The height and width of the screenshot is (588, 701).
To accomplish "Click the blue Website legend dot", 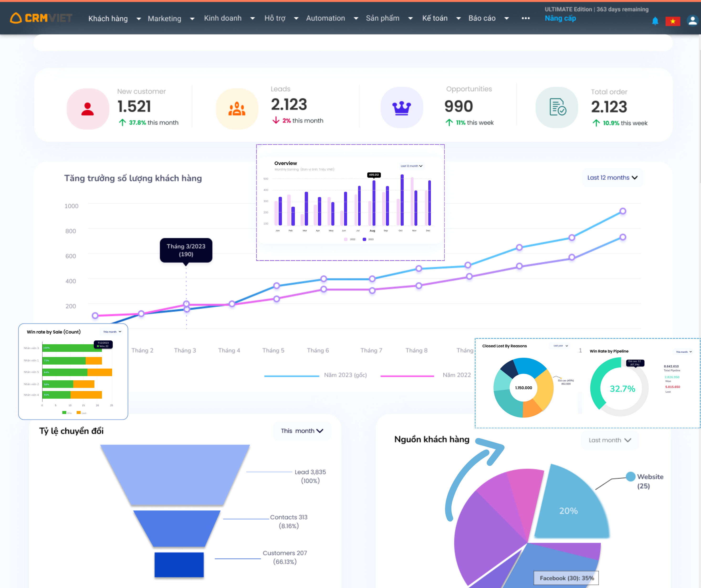I will pyautogui.click(x=631, y=477).
